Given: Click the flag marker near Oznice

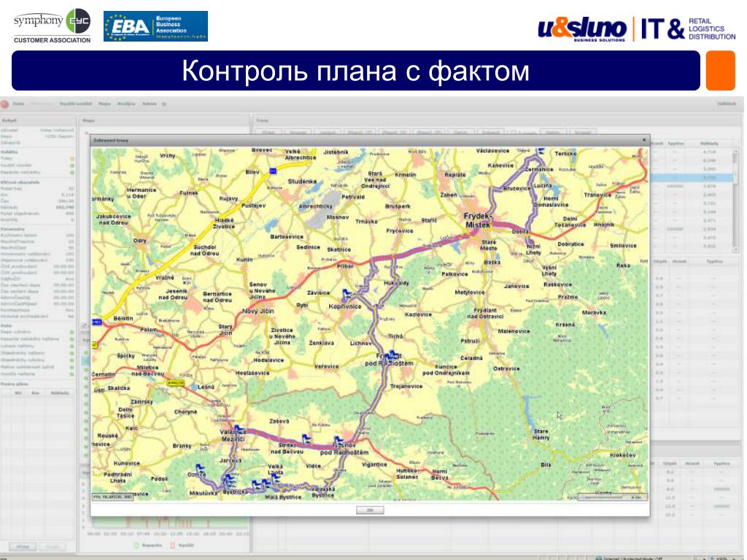Looking at the screenshot, I should pos(201,469).
